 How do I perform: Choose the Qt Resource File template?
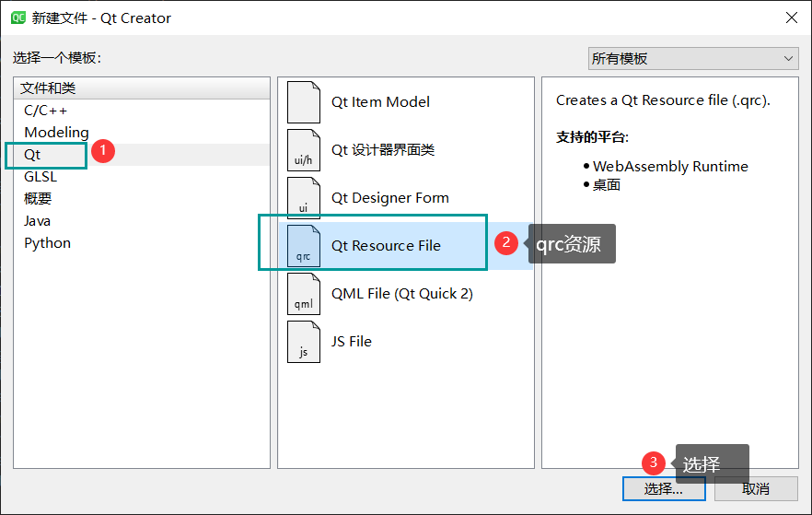pos(405,246)
